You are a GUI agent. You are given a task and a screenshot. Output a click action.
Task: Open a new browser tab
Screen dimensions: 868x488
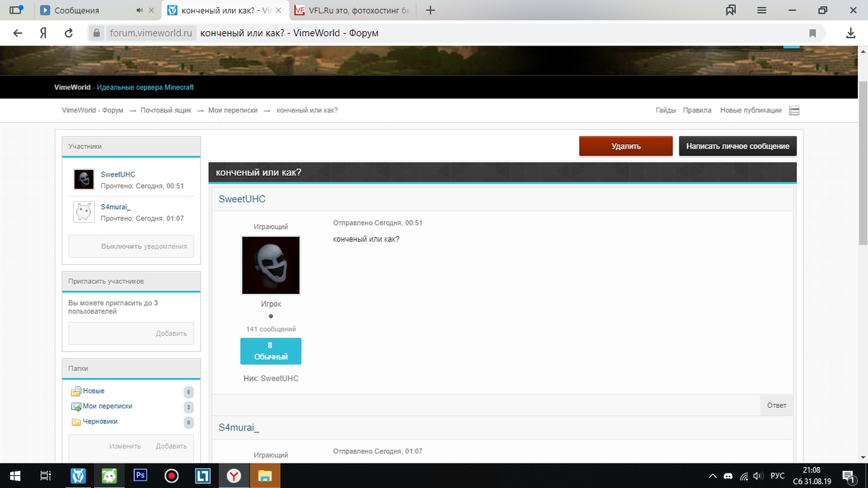[430, 10]
